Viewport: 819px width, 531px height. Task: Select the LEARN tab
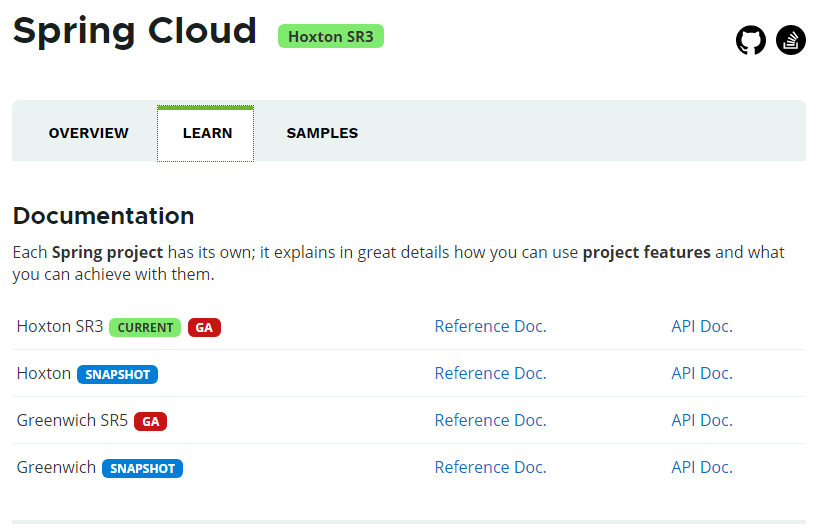click(x=206, y=133)
